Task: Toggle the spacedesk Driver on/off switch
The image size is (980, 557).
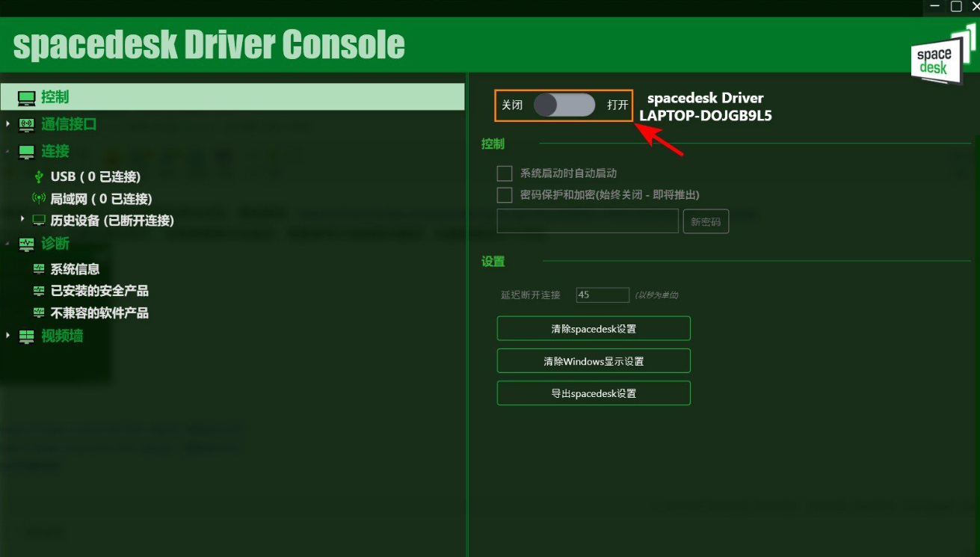Action: [564, 105]
